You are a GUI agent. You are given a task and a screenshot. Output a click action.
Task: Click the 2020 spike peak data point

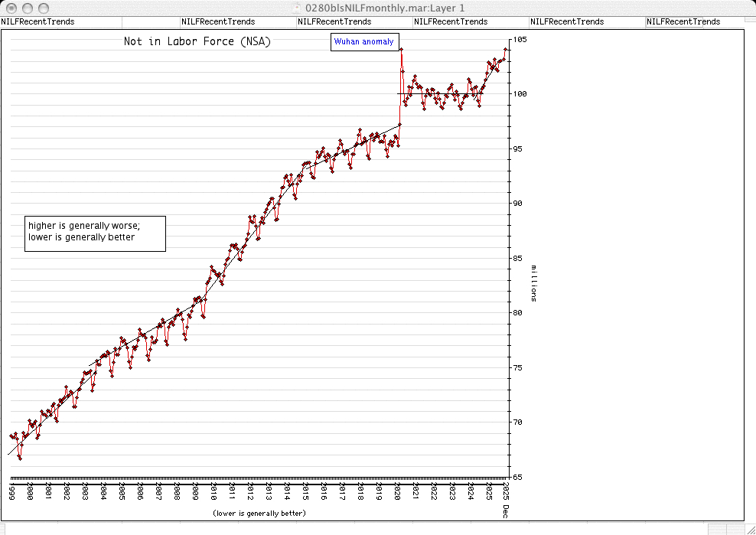point(401,50)
